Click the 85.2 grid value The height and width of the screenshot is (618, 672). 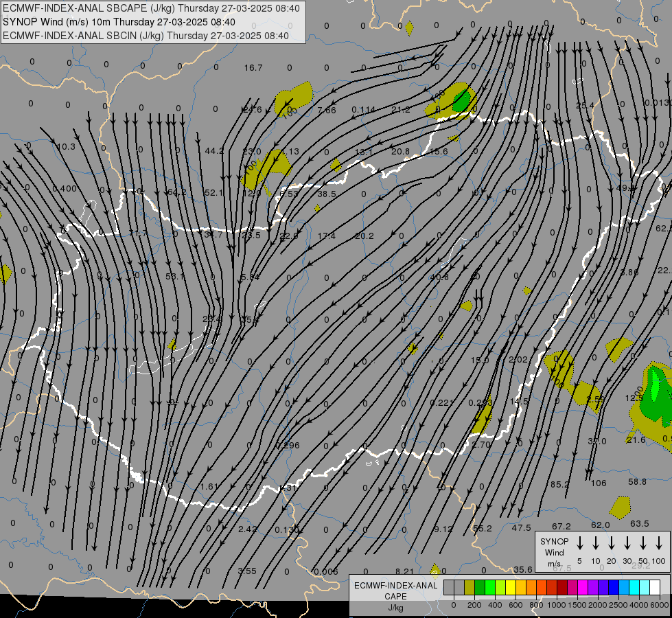[559, 485]
